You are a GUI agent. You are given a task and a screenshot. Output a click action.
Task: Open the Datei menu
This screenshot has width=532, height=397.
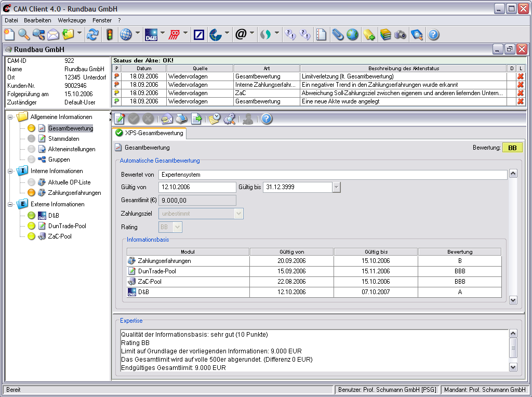coord(11,20)
